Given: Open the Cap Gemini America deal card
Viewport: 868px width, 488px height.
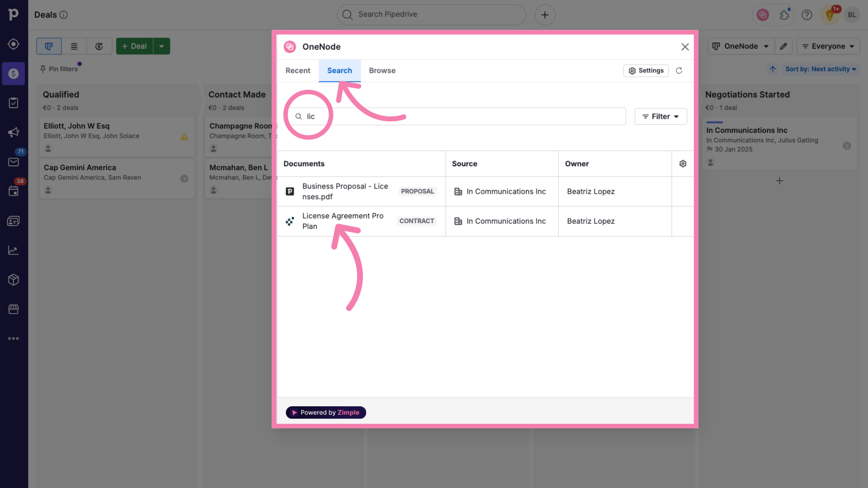Looking at the screenshot, I should (x=117, y=178).
